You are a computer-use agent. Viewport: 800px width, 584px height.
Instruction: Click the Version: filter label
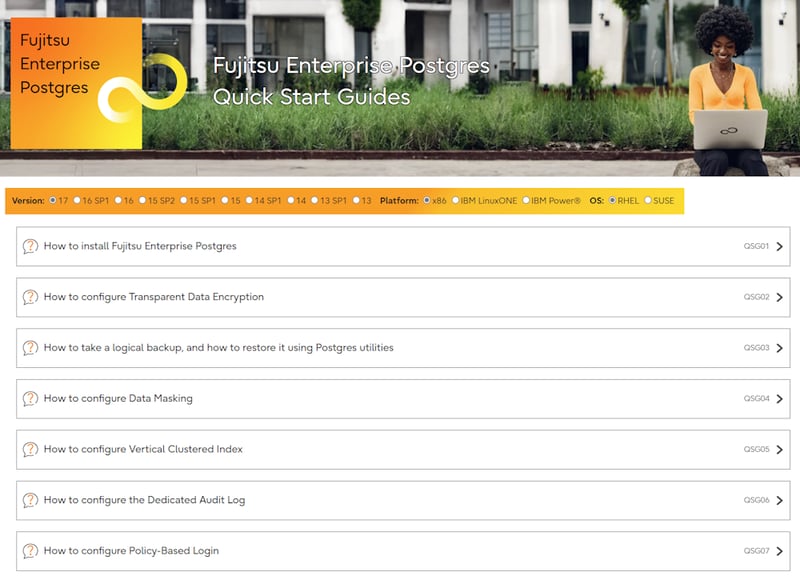point(28,200)
